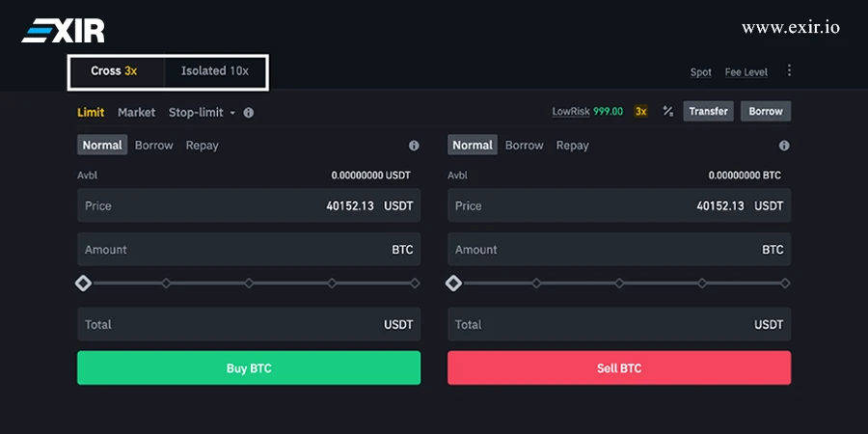Click the sell slider handle at 0%
This screenshot has height=434, width=868.
453,284
